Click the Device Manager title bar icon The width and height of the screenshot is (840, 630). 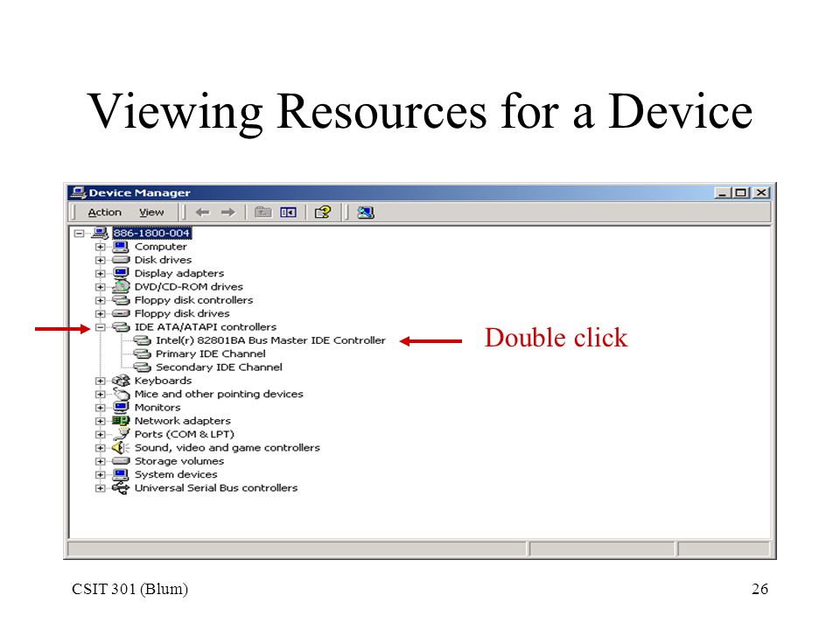(x=78, y=192)
